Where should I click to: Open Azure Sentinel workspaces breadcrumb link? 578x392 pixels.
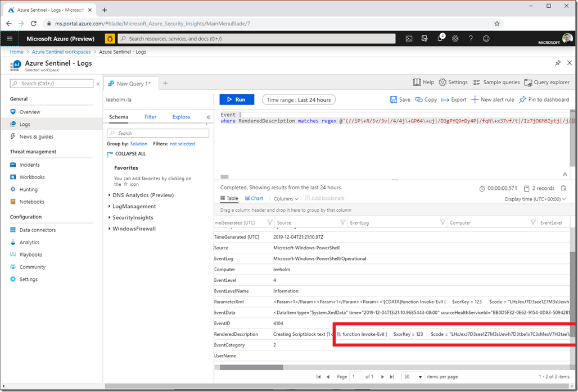pyautogui.click(x=61, y=52)
